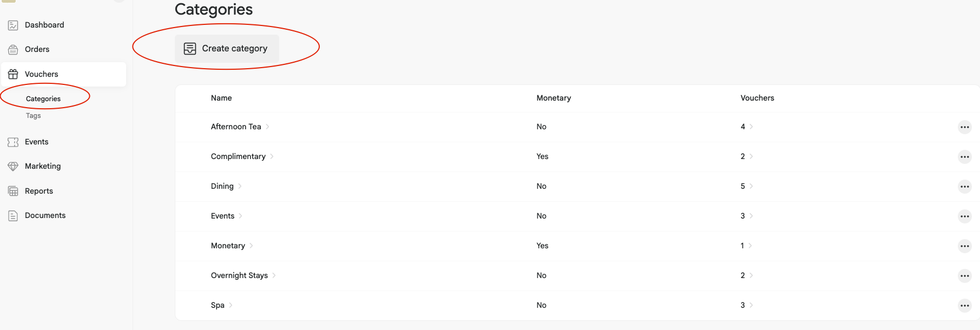The height and width of the screenshot is (330, 980).
Task: Open the Monetary category's voucher count arrow
Action: pyautogui.click(x=750, y=246)
